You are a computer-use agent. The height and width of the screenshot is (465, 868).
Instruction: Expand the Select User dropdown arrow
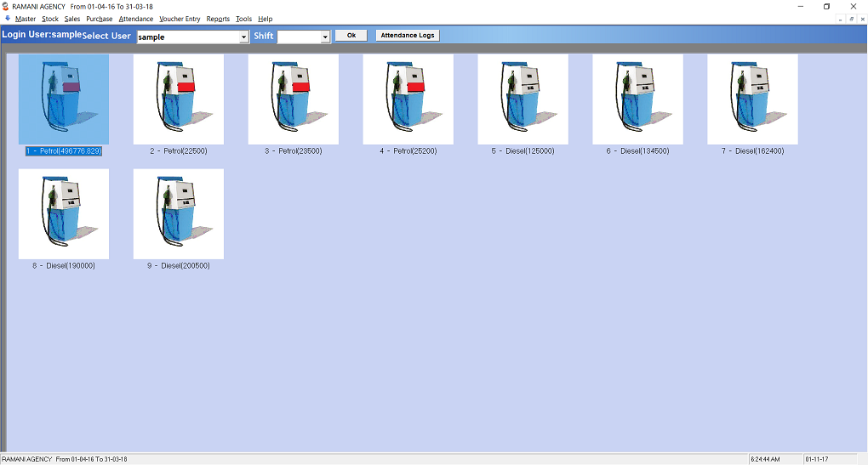tap(244, 37)
